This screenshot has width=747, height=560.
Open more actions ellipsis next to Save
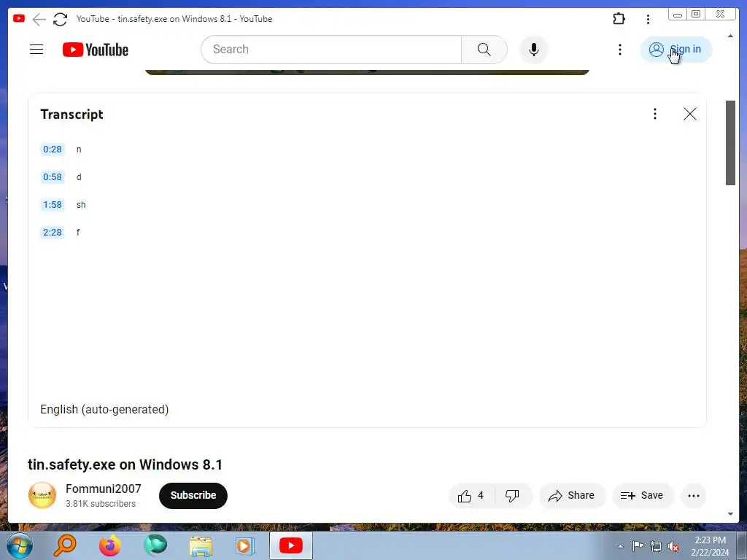click(x=694, y=496)
